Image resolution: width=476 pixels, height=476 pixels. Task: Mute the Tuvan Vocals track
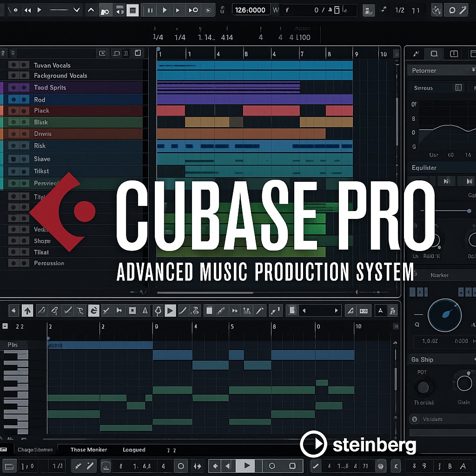point(13,65)
